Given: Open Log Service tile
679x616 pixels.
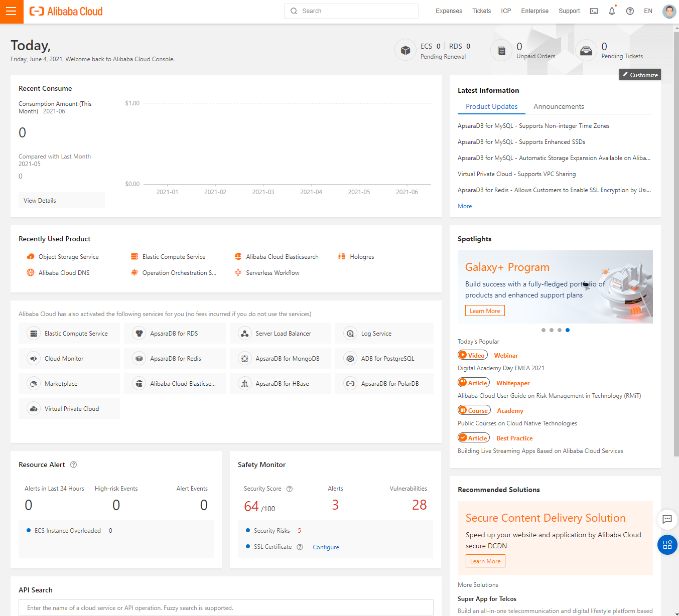Looking at the screenshot, I should click(x=384, y=333).
